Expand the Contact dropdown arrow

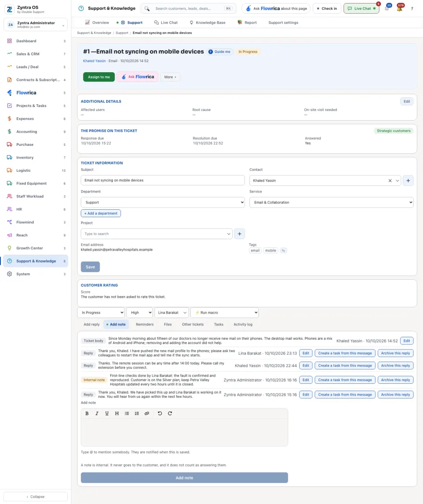pyautogui.click(x=397, y=181)
